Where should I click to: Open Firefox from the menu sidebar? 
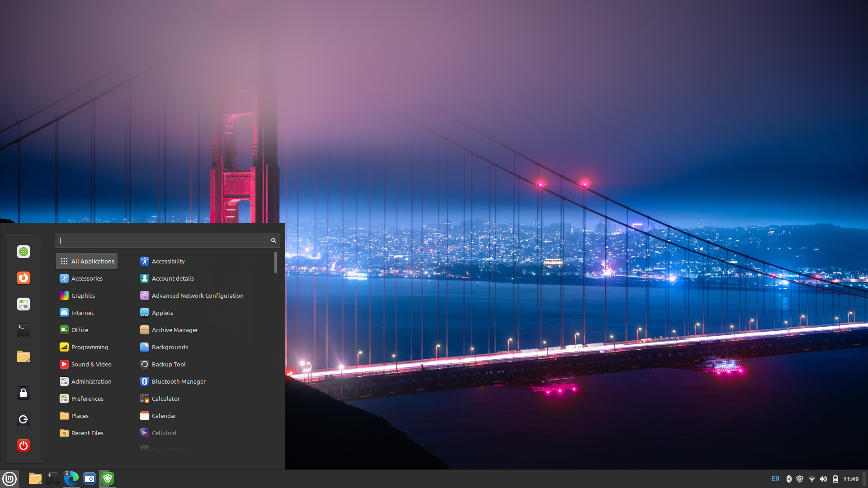coord(23,278)
